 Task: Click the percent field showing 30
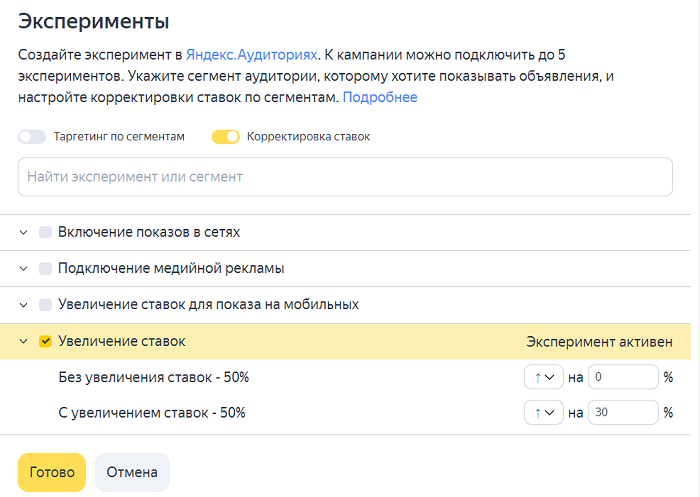pos(623,412)
